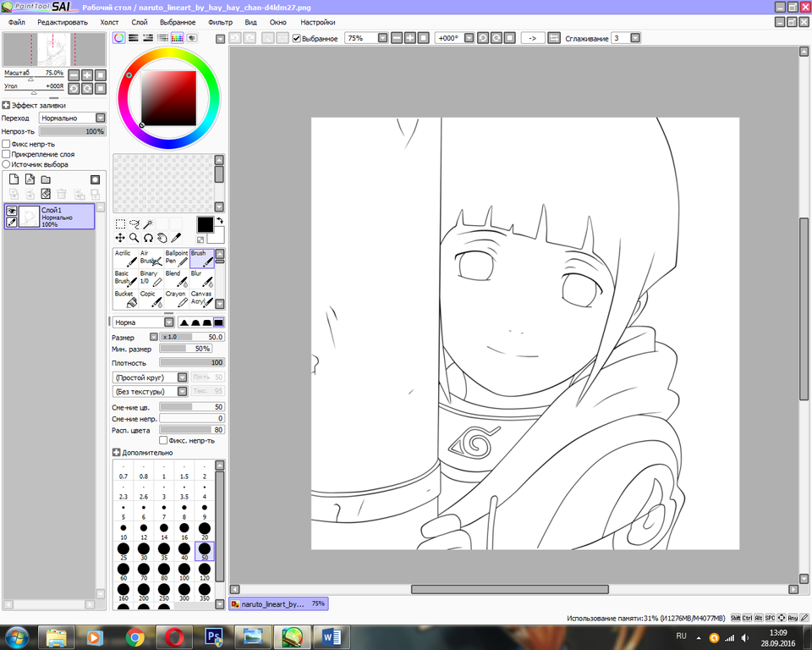
Task: Choose the Blend tool
Action: coord(176,278)
